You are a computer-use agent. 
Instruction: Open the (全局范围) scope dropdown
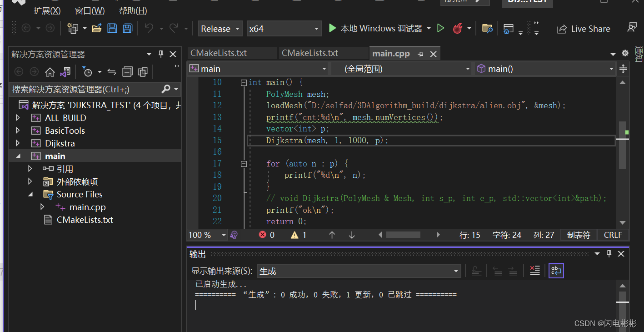point(402,69)
